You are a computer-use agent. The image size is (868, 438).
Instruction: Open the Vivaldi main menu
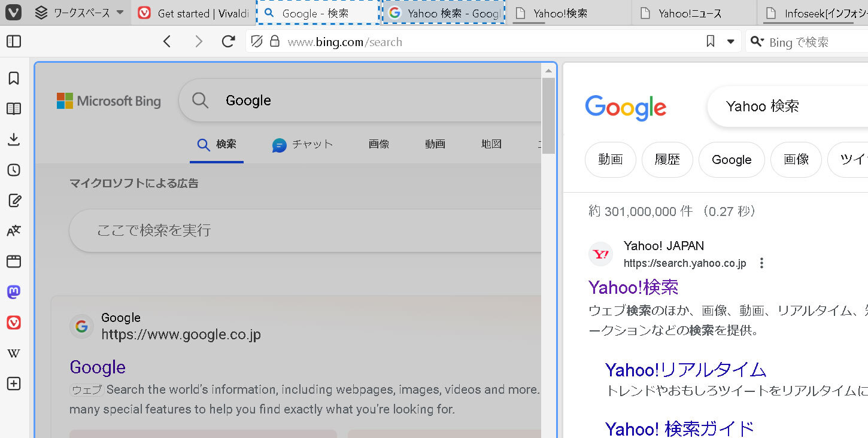click(13, 13)
